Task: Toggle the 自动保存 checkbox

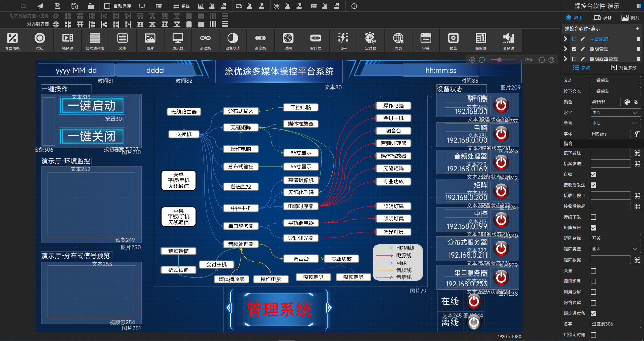Action: click(x=107, y=6)
